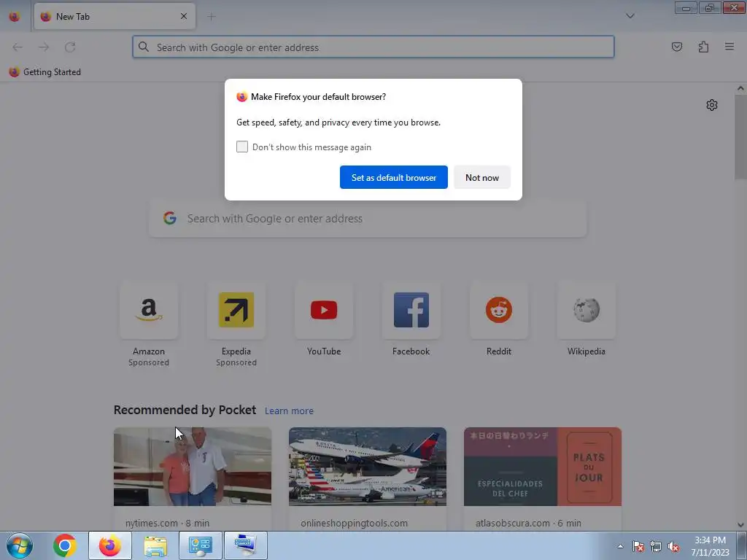Open a new tab with plus button

click(211, 17)
